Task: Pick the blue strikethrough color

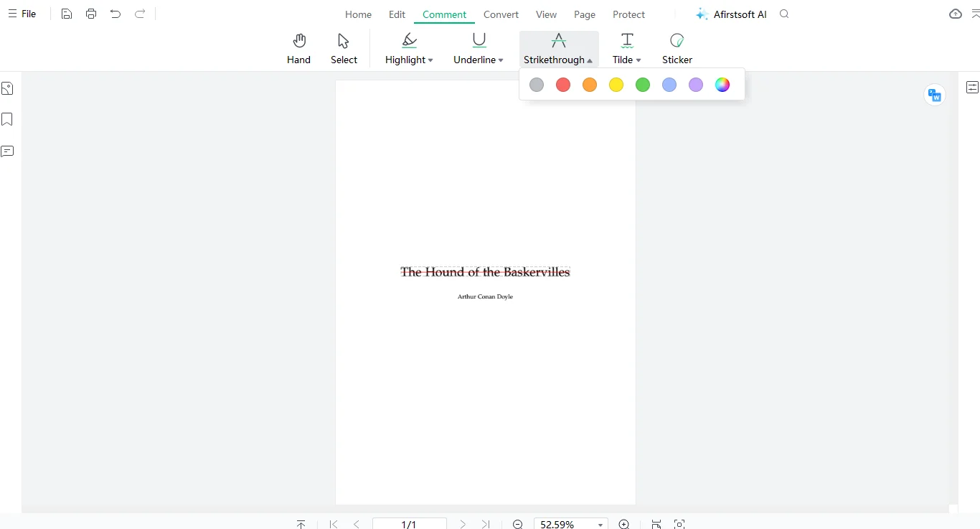Action: [669, 85]
